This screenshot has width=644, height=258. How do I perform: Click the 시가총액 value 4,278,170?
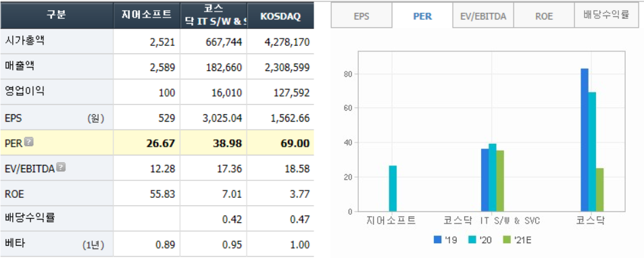[287, 43]
